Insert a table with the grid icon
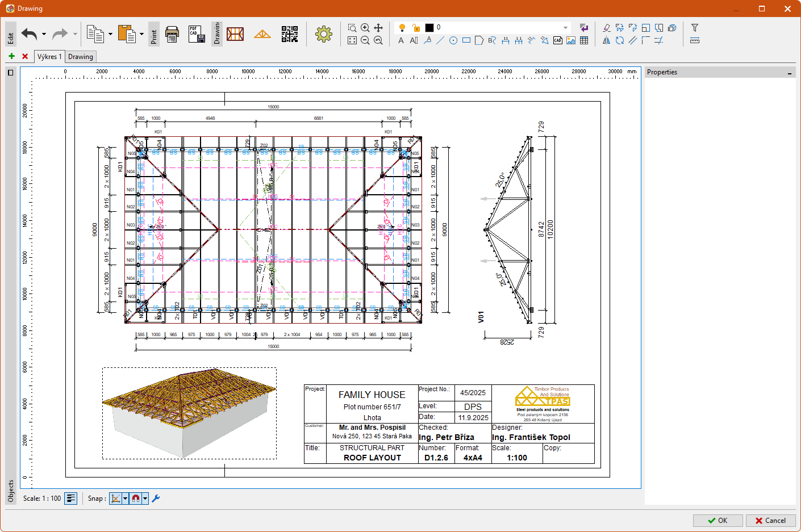Viewport: 801px width, 532px height. [584, 40]
